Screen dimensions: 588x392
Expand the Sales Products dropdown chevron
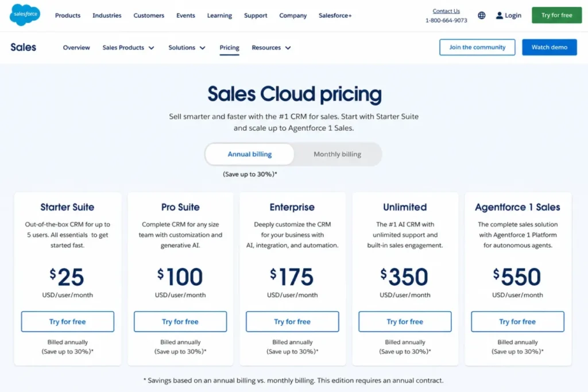click(152, 48)
